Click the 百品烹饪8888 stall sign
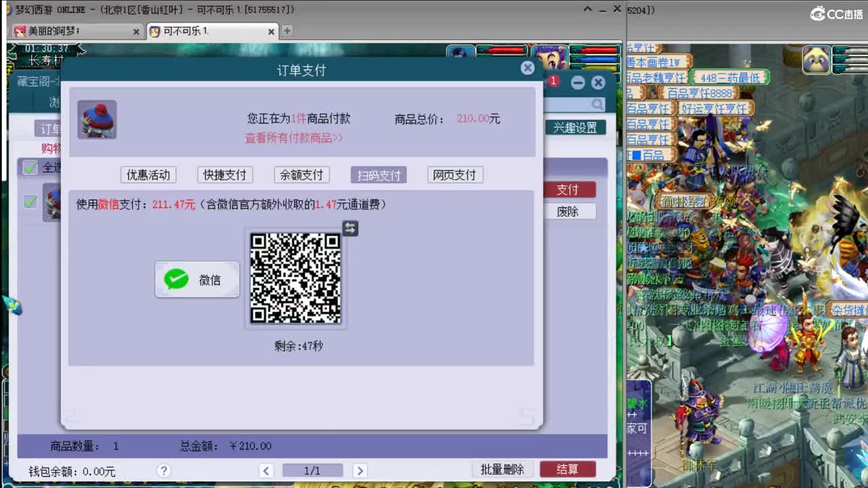 [x=699, y=94]
